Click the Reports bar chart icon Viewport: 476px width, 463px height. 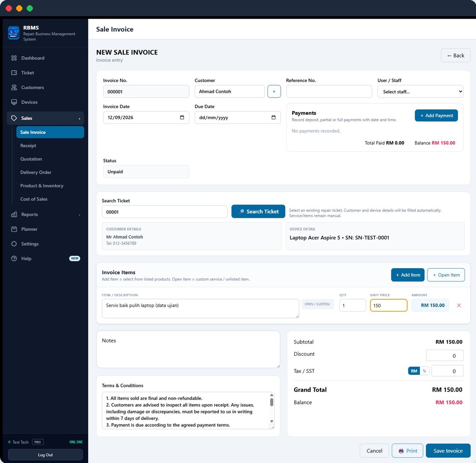point(14,214)
